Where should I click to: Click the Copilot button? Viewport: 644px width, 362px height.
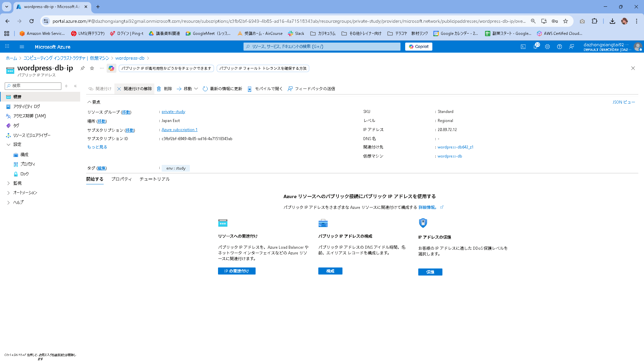pyautogui.click(x=419, y=47)
